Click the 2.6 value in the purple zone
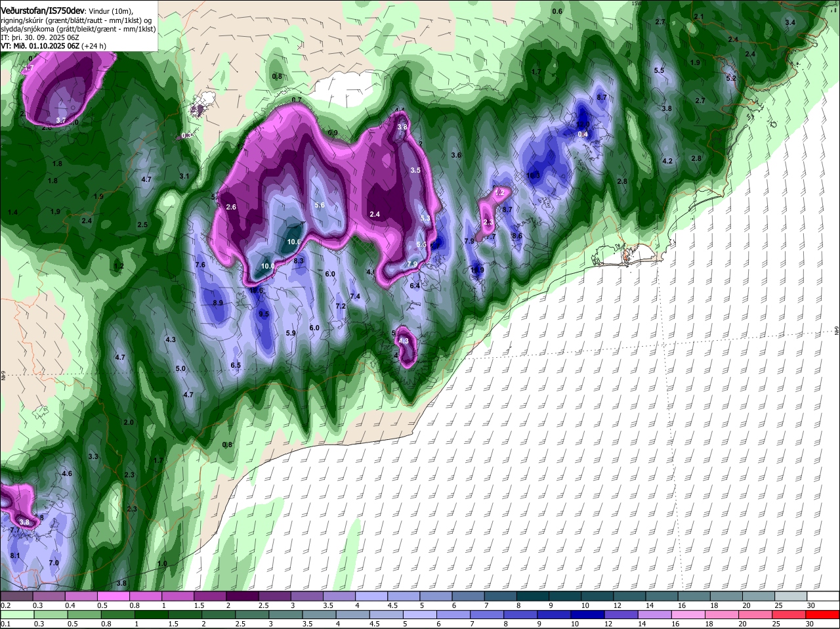 231,207
